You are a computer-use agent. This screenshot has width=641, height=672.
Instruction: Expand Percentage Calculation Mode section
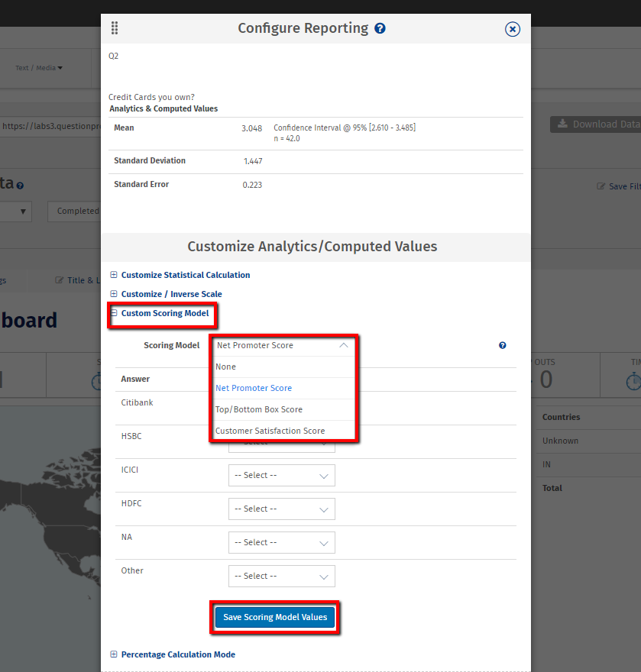[177, 654]
